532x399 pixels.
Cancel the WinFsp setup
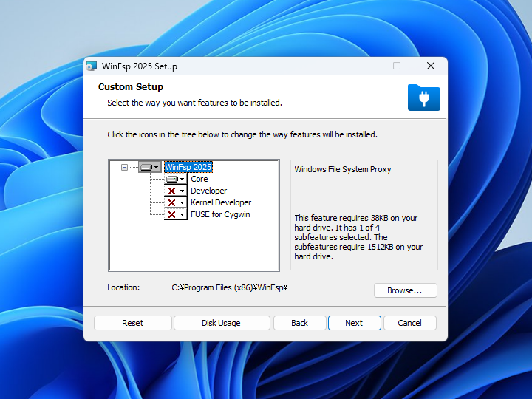click(410, 323)
